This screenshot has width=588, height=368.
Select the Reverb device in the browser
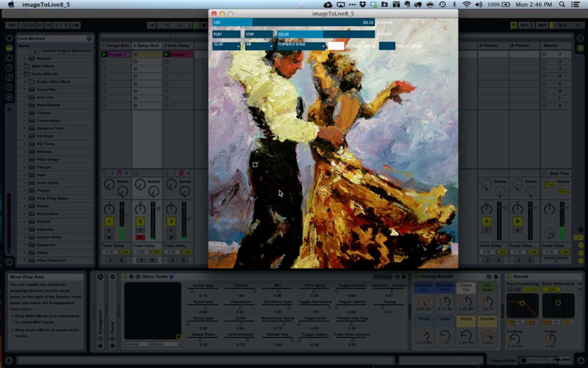pyautogui.click(x=43, y=222)
